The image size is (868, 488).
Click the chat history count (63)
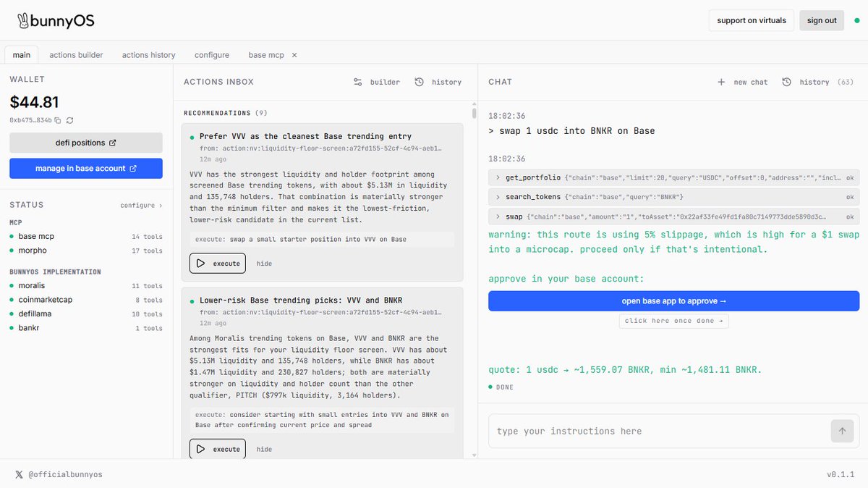(845, 82)
